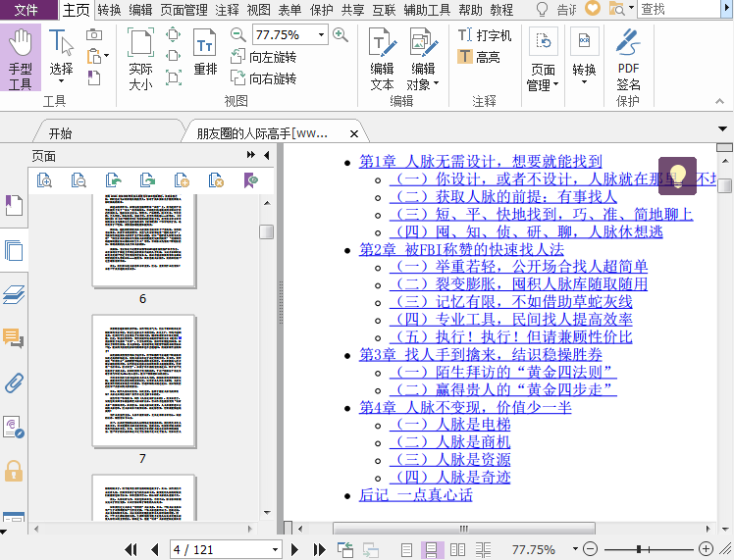Viewport: 734px width, 560px height.
Task: Go to the next page arrow
Action: (294, 549)
